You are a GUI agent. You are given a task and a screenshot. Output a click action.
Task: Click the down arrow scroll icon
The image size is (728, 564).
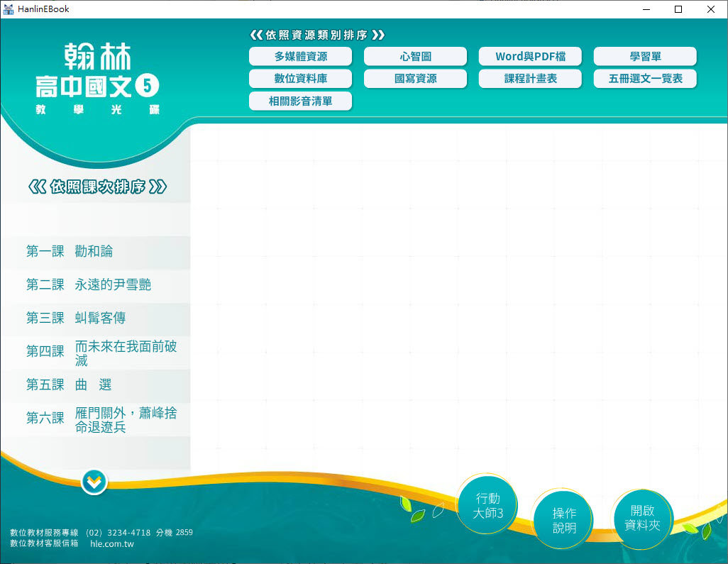tap(94, 482)
